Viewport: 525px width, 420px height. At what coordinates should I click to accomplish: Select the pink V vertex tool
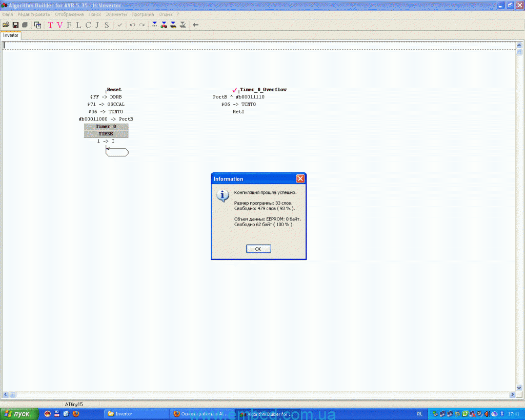59,25
